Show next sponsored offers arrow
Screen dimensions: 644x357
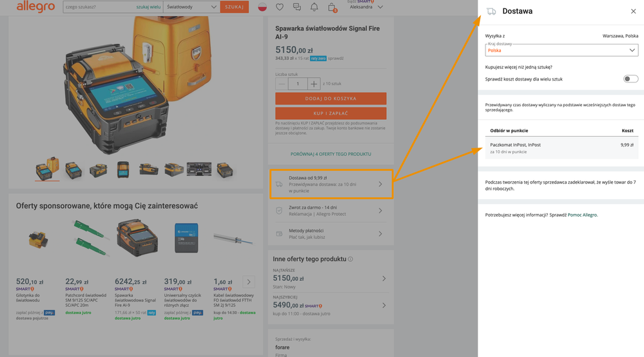point(248,282)
